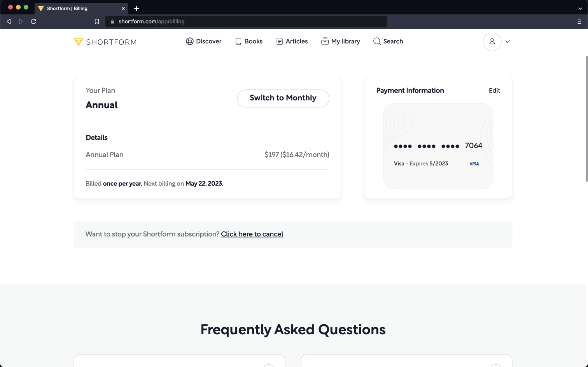Open My library

tap(341, 41)
